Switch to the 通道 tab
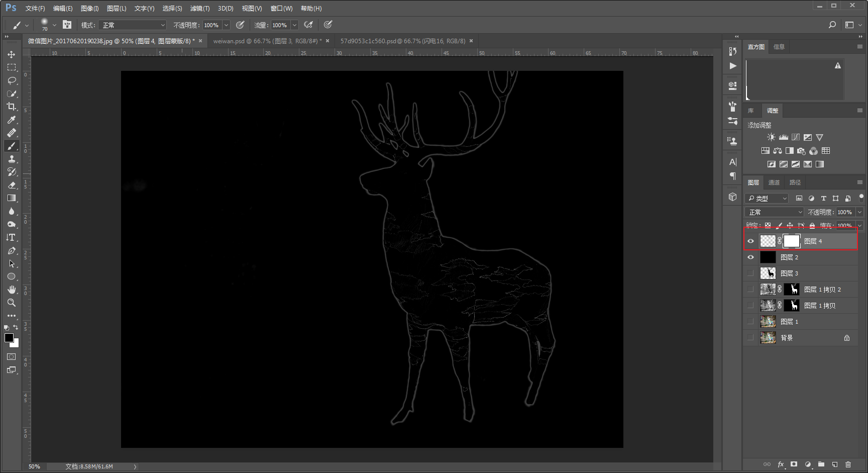The image size is (868, 473). 774,182
